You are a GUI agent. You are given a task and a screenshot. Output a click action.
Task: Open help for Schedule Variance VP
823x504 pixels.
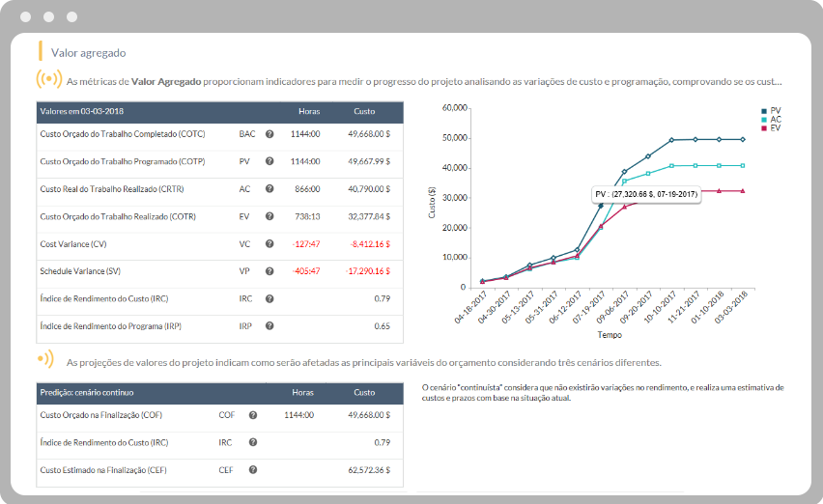click(270, 271)
